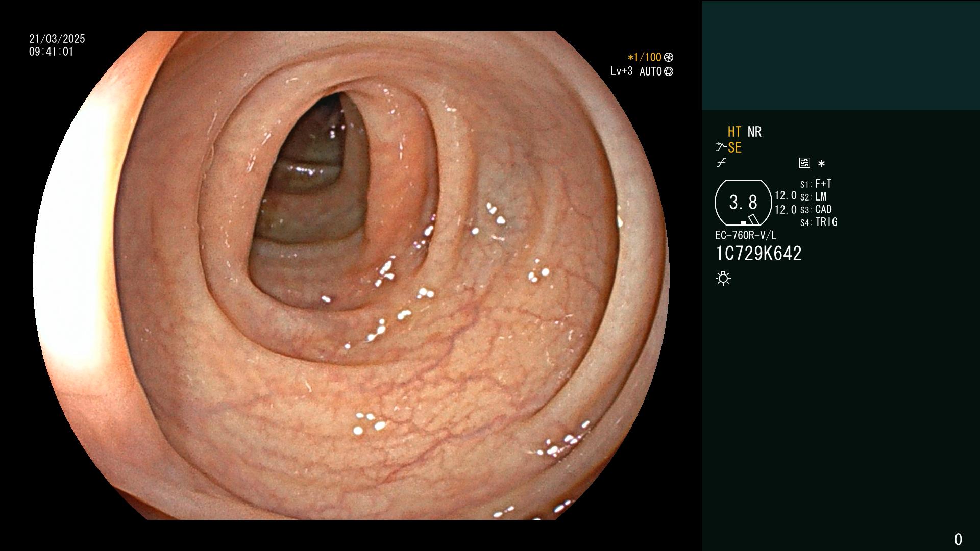Click the scope model EC-760R-V/L text
This screenshot has height=551, width=980.
pos(746,235)
